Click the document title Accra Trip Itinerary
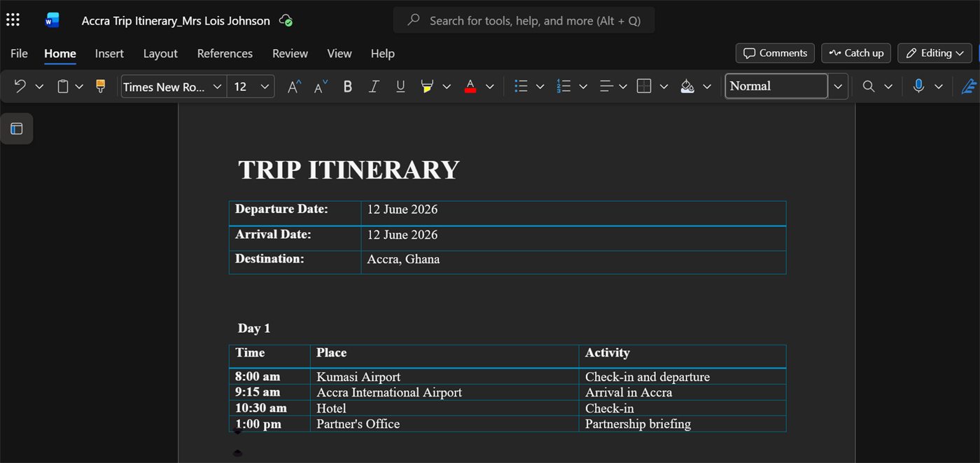The width and height of the screenshot is (980, 463). point(176,21)
